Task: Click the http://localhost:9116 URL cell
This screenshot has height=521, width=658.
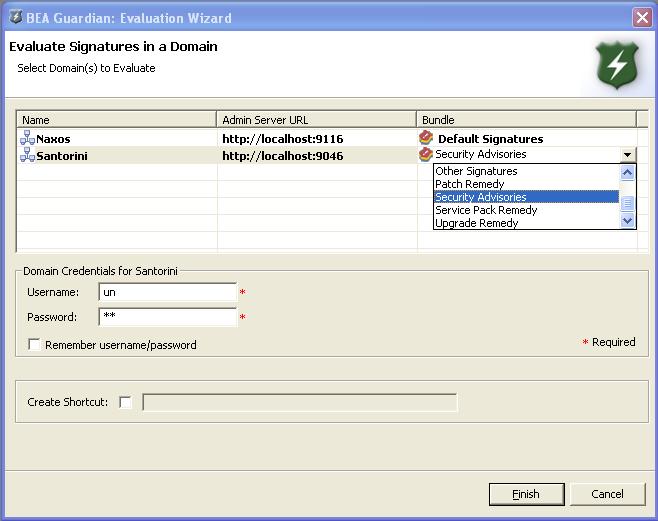Action: coord(282,139)
